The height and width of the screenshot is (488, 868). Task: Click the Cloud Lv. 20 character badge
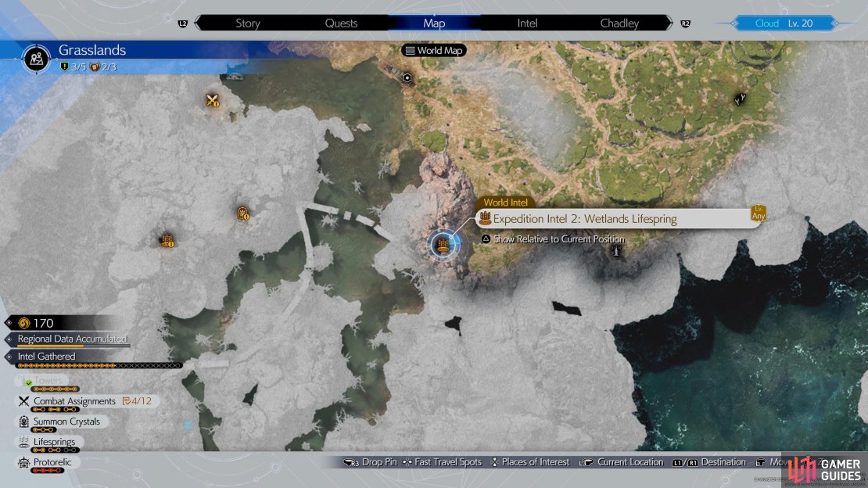click(x=784, y=23)
